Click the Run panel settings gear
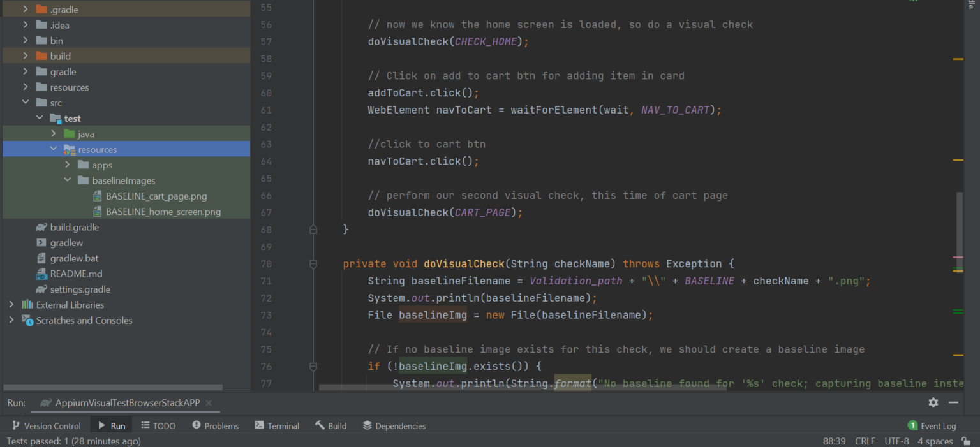Viewport: 980px width, 447px height. [x=933, y=402]
